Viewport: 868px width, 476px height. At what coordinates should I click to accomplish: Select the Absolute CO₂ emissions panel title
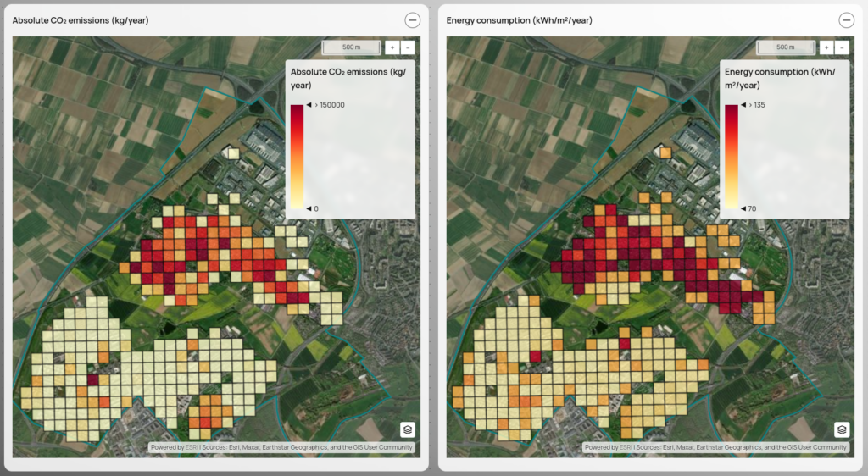[x=81, y=20]
